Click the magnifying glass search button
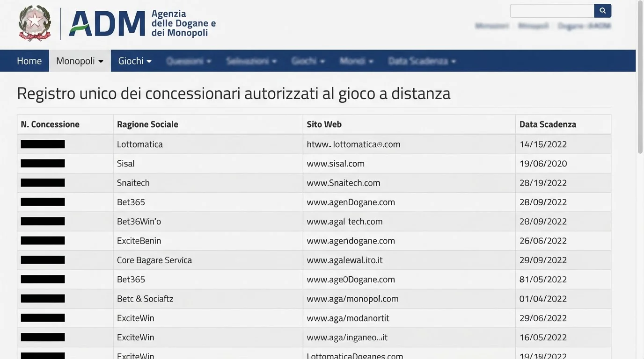The height and width of the screenshot is (359, 644). pyautogui.click(x=603, y=11)
